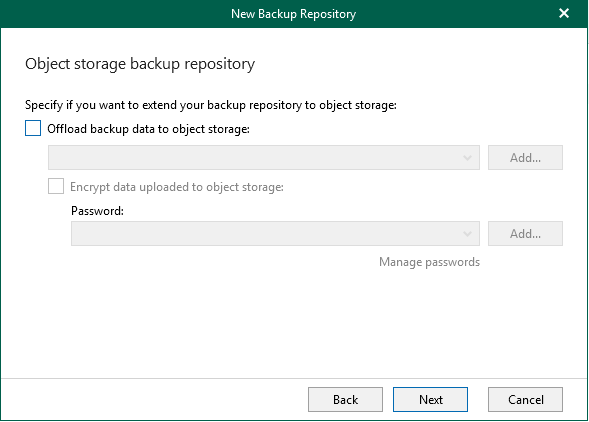Click the 'Encrypt data uploaded to object storage' text

(x=177, y=187)
